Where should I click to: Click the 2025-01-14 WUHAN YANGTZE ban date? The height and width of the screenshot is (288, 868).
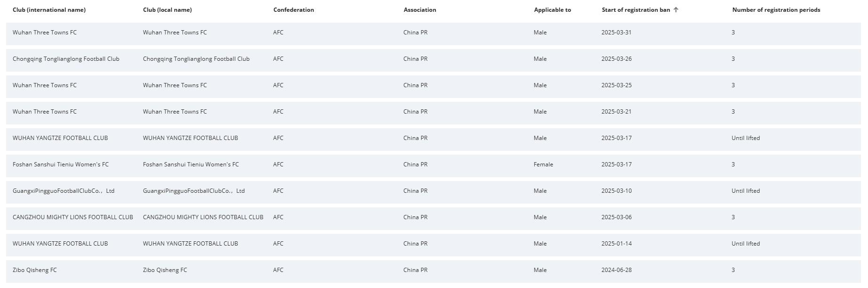click(616, 244)
